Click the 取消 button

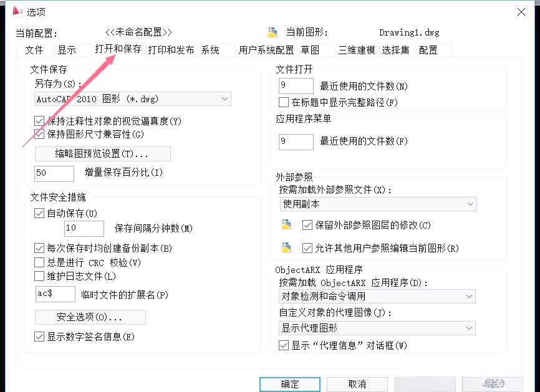[357, 384]
